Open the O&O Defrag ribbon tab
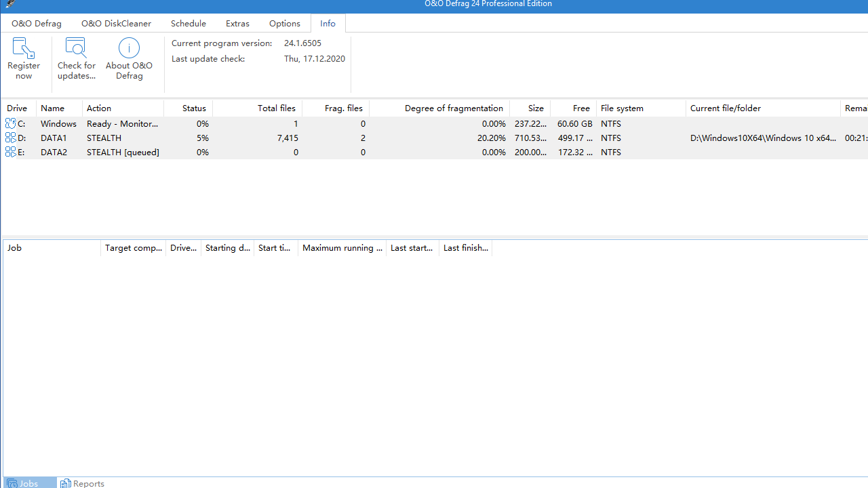 (x=37, y=23)
